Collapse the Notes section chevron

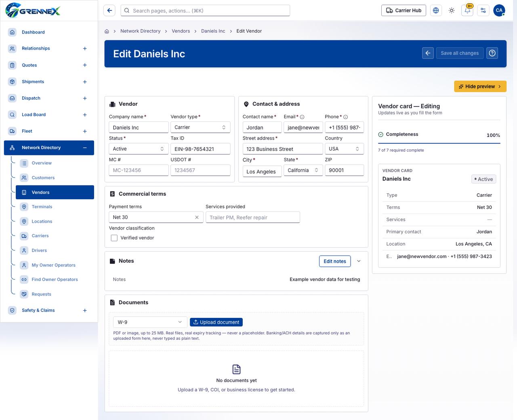[359, 261]
